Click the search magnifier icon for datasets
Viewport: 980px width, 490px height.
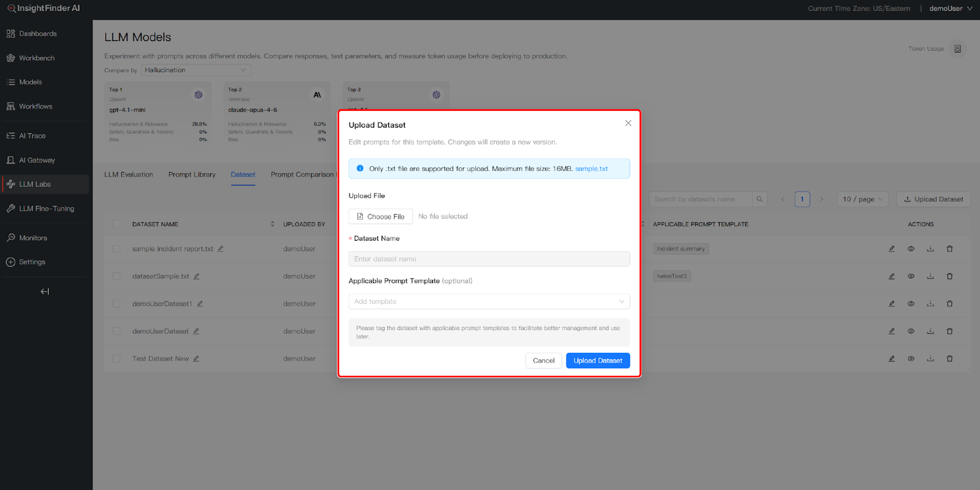click(x=759, y=199)
